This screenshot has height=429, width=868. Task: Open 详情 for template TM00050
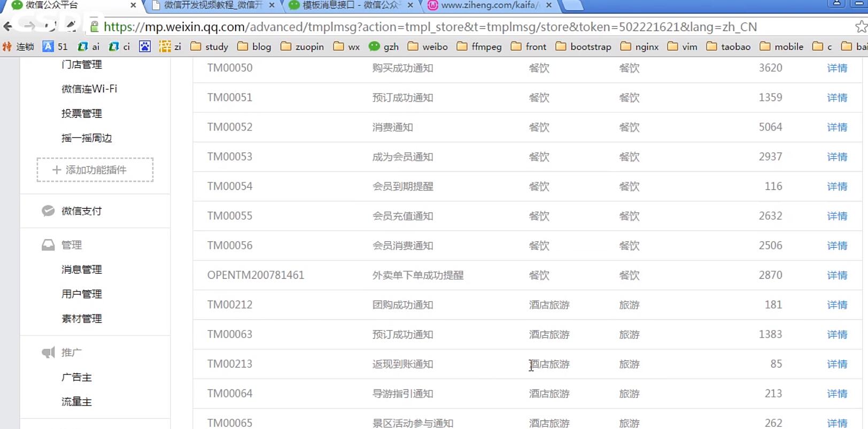[837, 68]
